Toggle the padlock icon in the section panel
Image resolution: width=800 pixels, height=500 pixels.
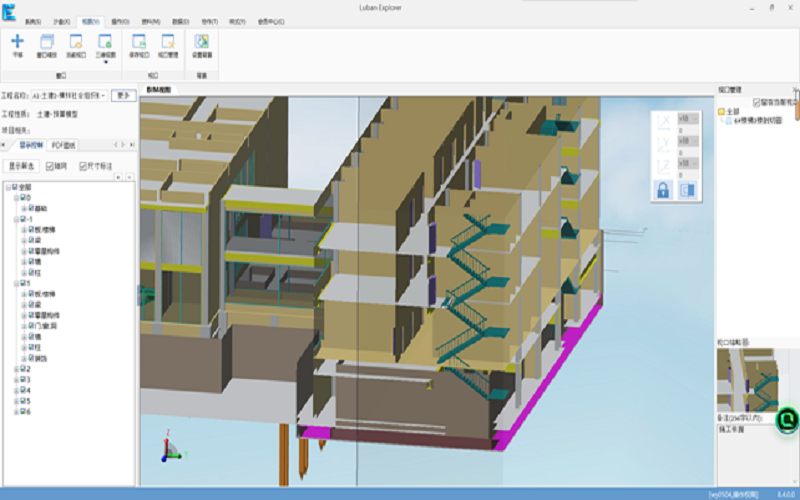click(x=663, y=190)
